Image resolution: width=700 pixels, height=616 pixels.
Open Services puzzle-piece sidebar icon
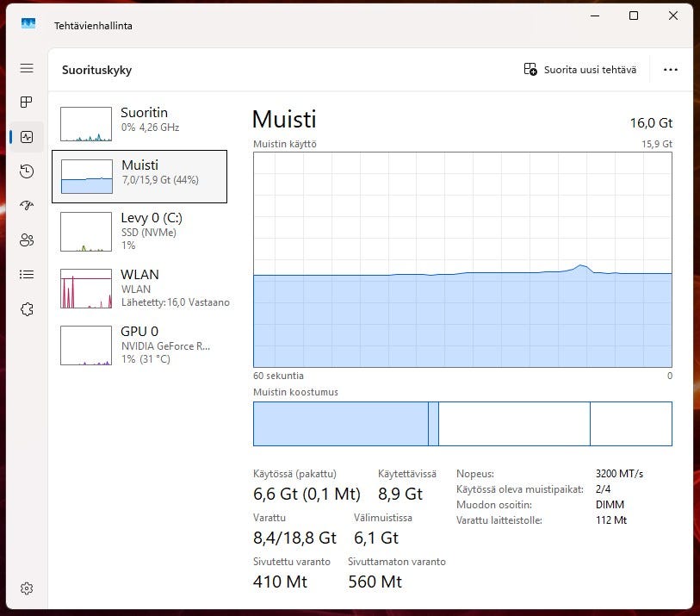[x=27, y=309]
